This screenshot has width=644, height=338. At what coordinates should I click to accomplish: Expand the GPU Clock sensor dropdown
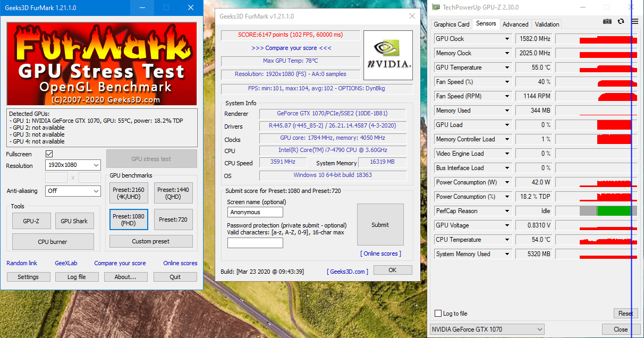pyautogui.click(x=507, y=39)
